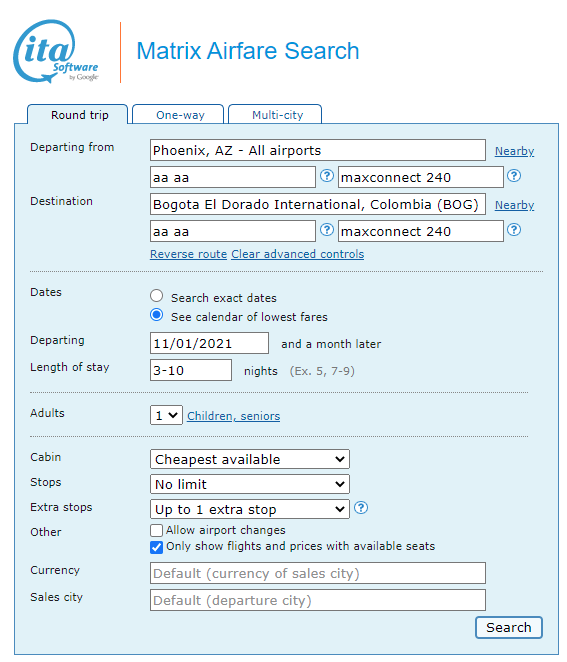
Task: Open help icon beside destination routing codes field
Action: [x=326, y=230]
